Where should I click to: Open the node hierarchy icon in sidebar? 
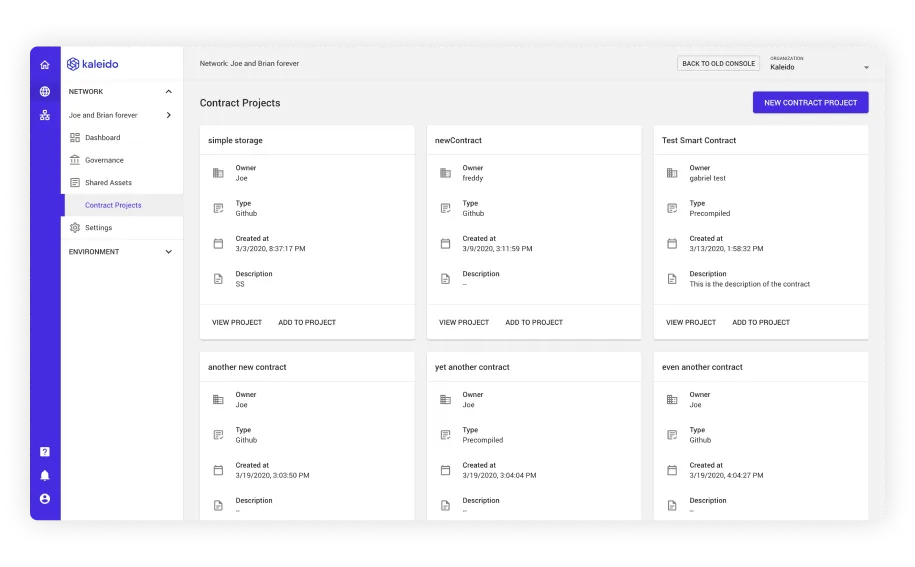point(45,115)
